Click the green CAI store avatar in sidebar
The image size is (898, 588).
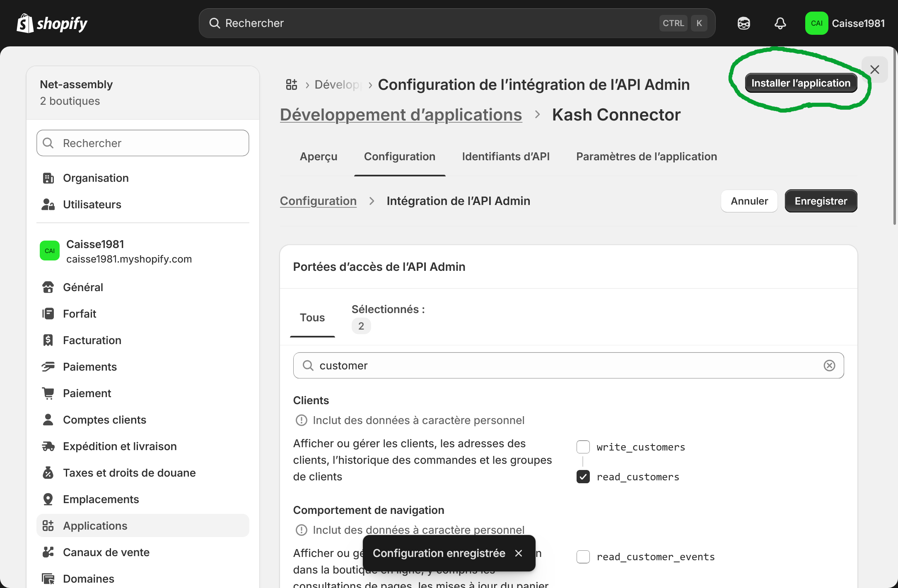[49, 251]
